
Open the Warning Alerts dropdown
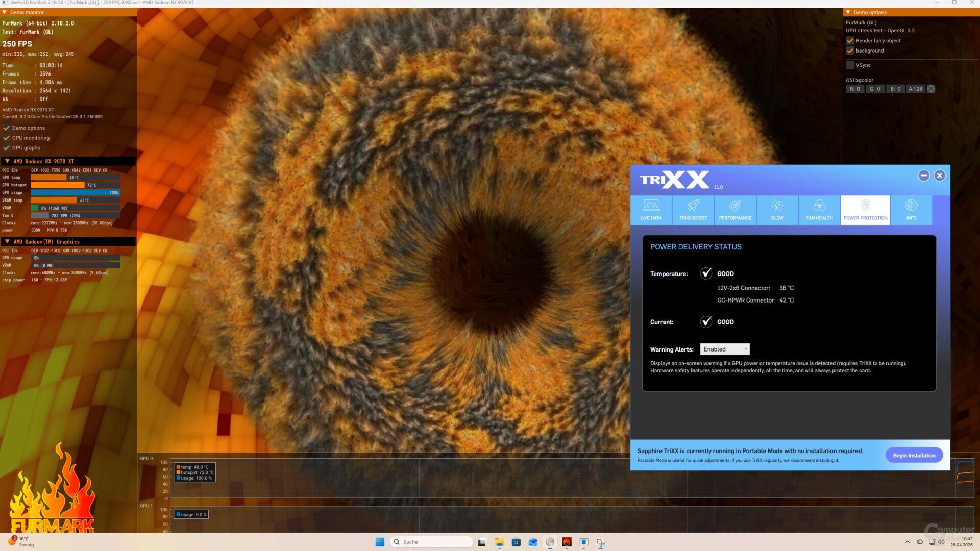pos(725,349)
